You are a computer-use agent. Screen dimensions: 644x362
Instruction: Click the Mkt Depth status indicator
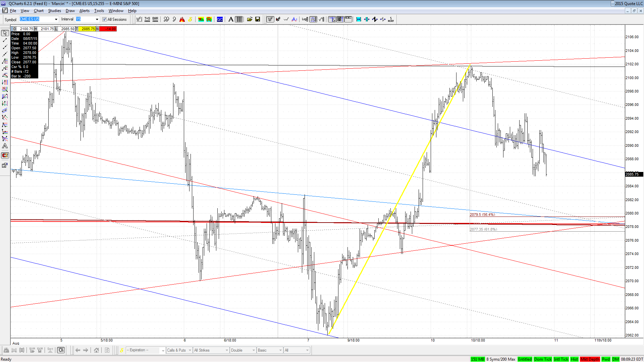(x=590, y=359)
